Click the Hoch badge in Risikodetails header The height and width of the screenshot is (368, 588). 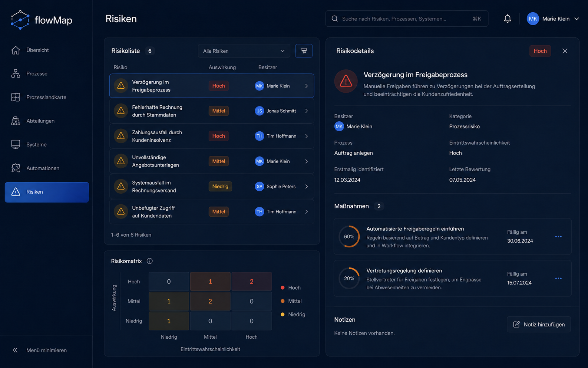pos(540,51)
